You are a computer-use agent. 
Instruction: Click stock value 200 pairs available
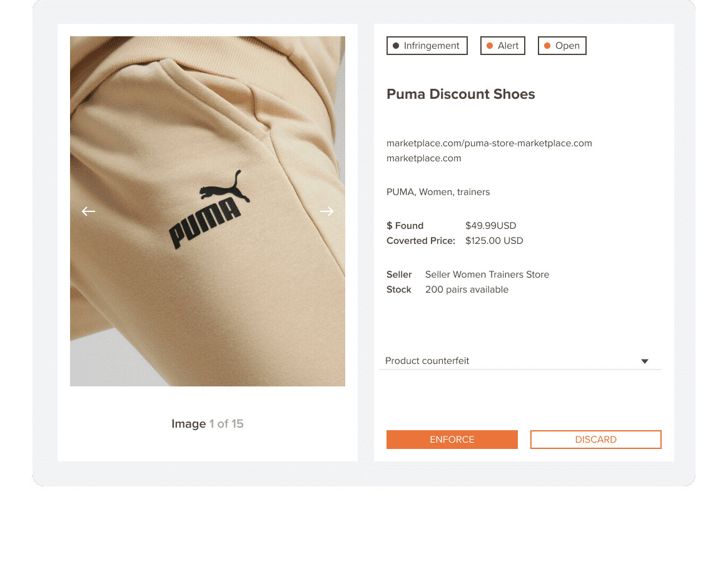pos(467,290)
